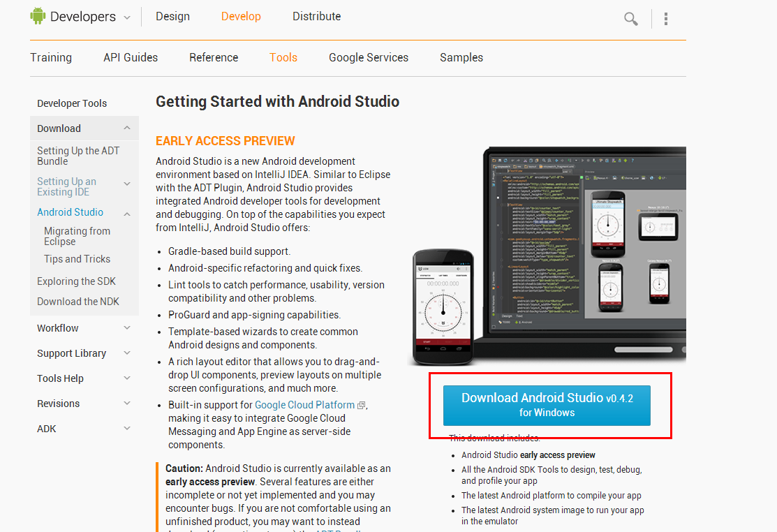The width and height of the screenshot is (777, 532).
Task: Click the Android robot Developers logo
Action: [38, 15]
